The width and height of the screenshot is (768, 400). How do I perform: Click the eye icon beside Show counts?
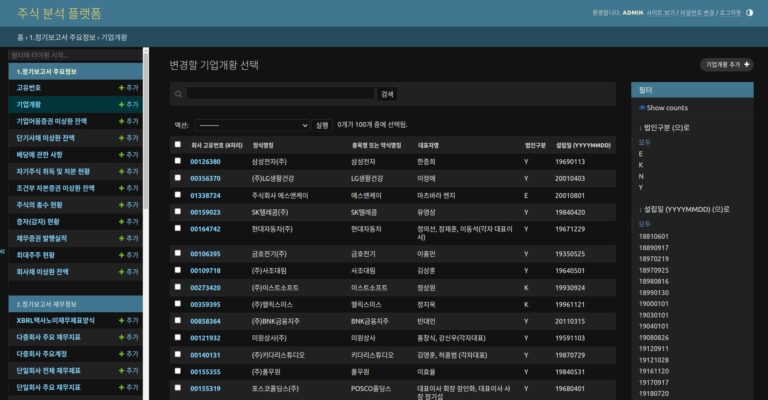[642, 108]
